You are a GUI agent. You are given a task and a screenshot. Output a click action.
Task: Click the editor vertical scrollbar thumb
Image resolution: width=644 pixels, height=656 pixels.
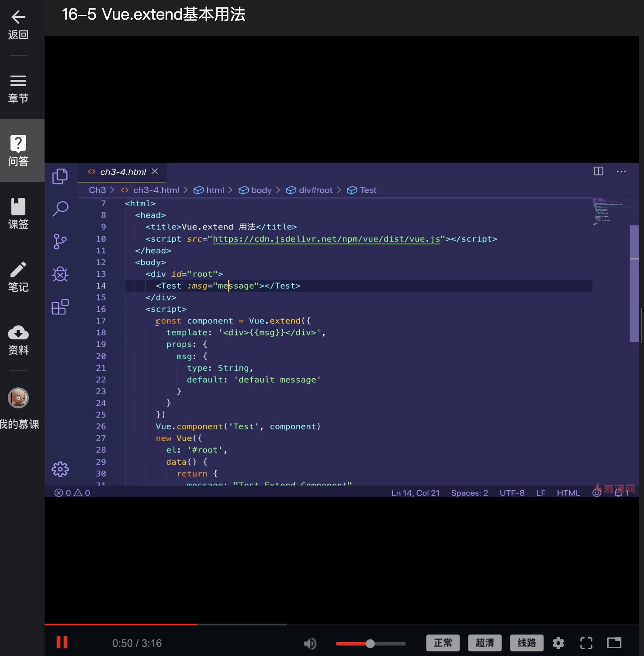(x=634, y=283)
